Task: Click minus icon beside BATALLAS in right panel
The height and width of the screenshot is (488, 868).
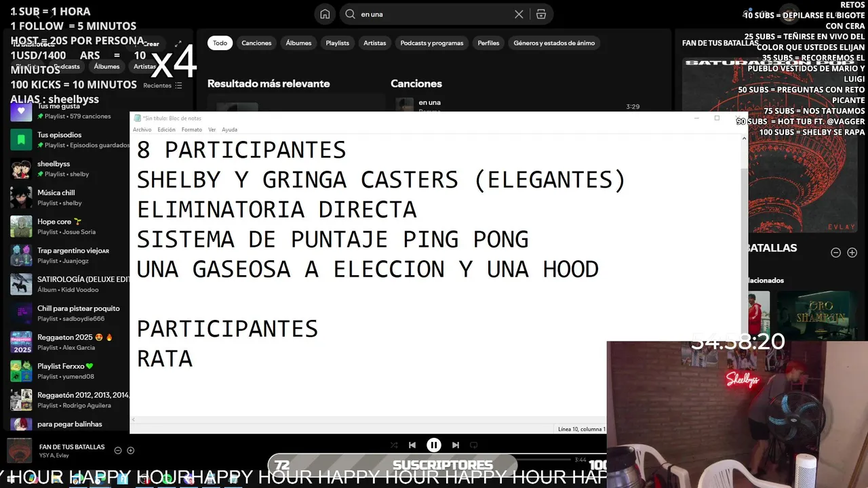Action: pyautogui.click(x=836, y=252)
